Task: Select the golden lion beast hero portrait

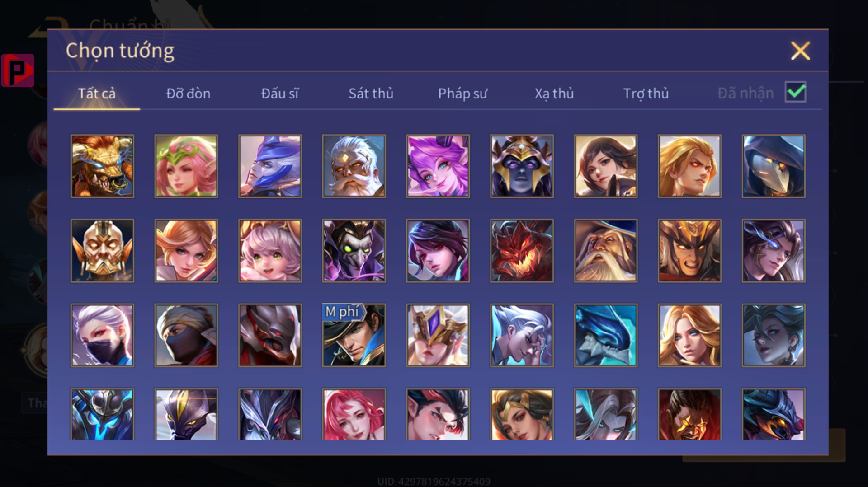Action: (x=102, y=166)
